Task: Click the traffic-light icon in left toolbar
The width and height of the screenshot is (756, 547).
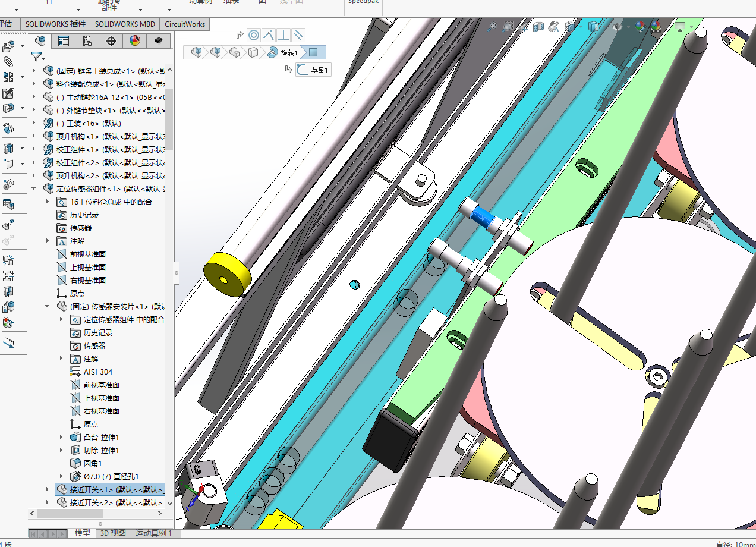Action: click(x=8, y=322)
